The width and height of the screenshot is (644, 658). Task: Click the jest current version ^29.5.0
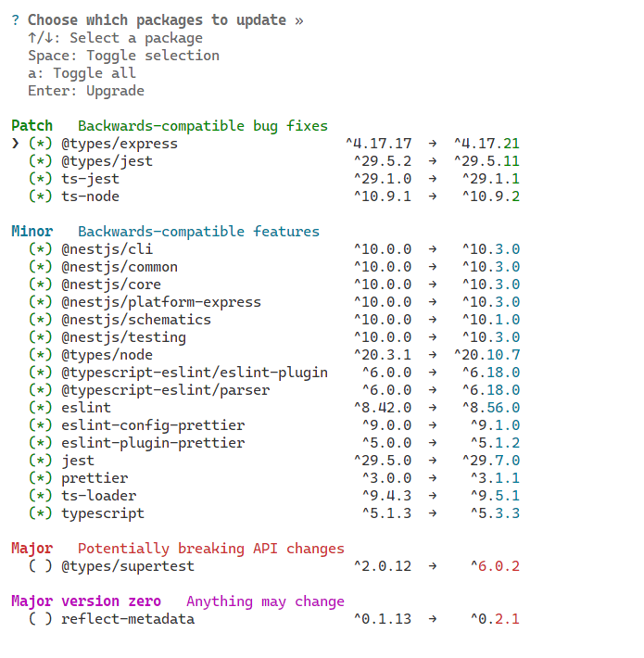[x=382, y=461]
